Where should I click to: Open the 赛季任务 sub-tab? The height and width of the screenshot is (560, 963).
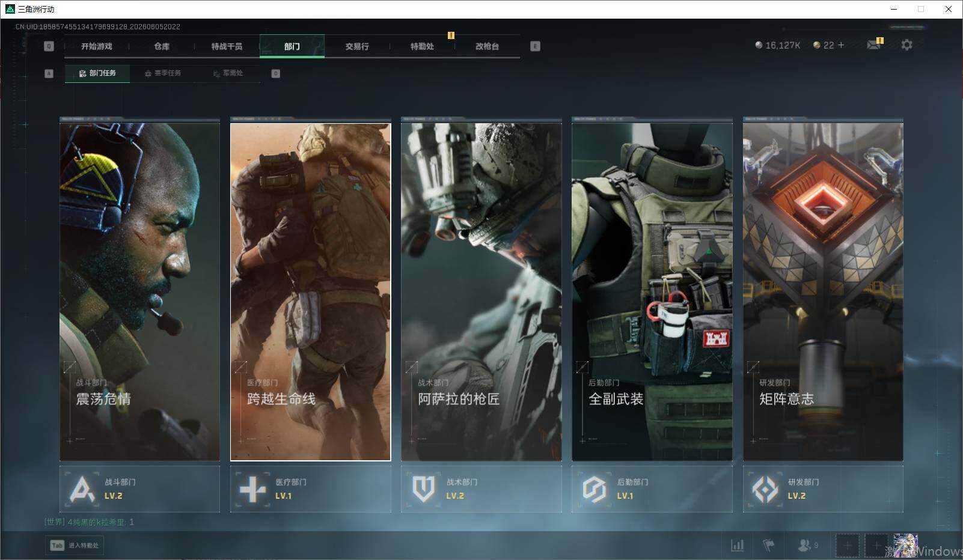pyautogui.click(x=163, y=73)
